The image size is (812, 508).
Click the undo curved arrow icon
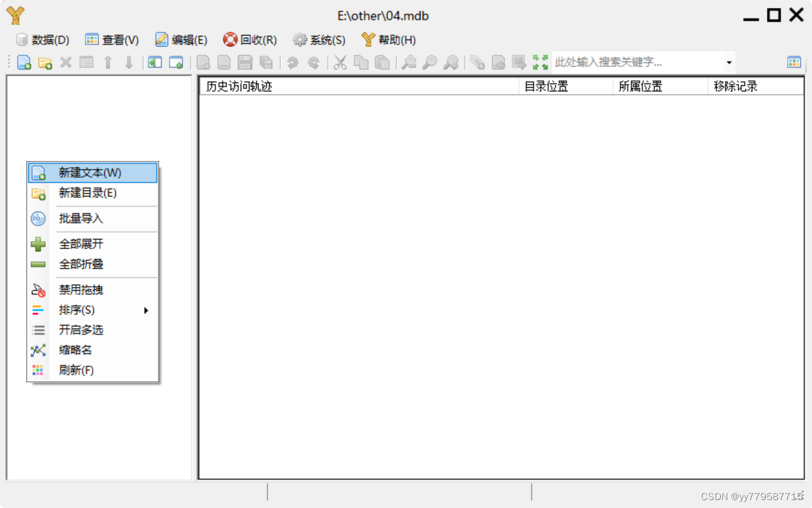tap(293, 62)
